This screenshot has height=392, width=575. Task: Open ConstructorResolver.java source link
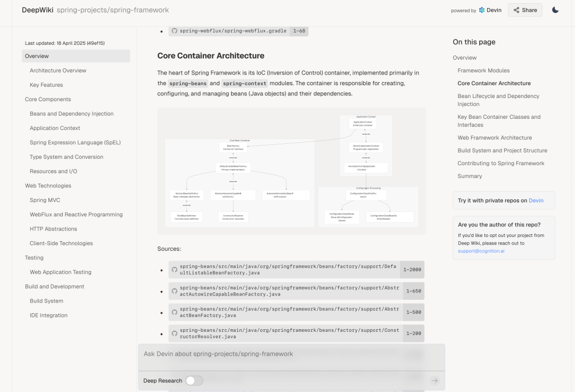pyautogui.click(x=289, y=333)
